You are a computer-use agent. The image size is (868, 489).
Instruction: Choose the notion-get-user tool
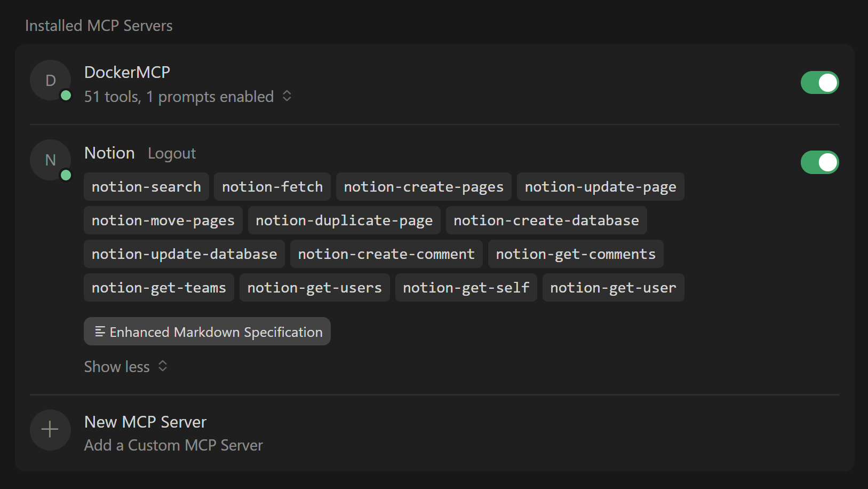pyautogui.click(x=613, y=288)
